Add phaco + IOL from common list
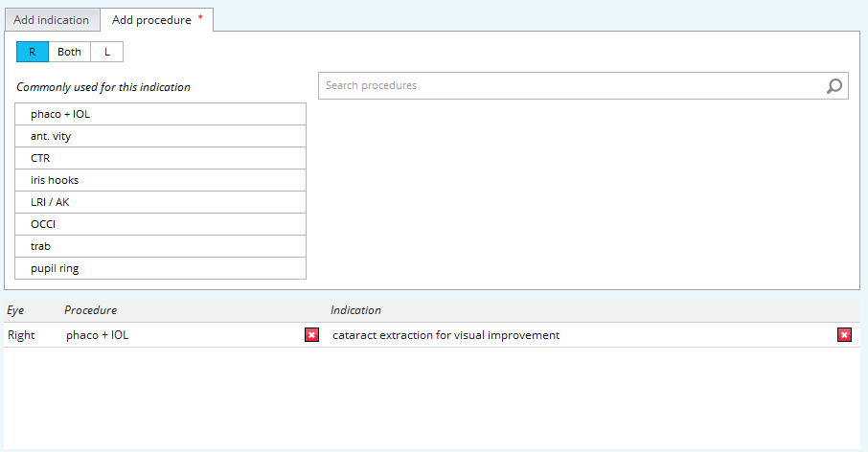Viewport: 868px width, 452px height. click(161, 114)
